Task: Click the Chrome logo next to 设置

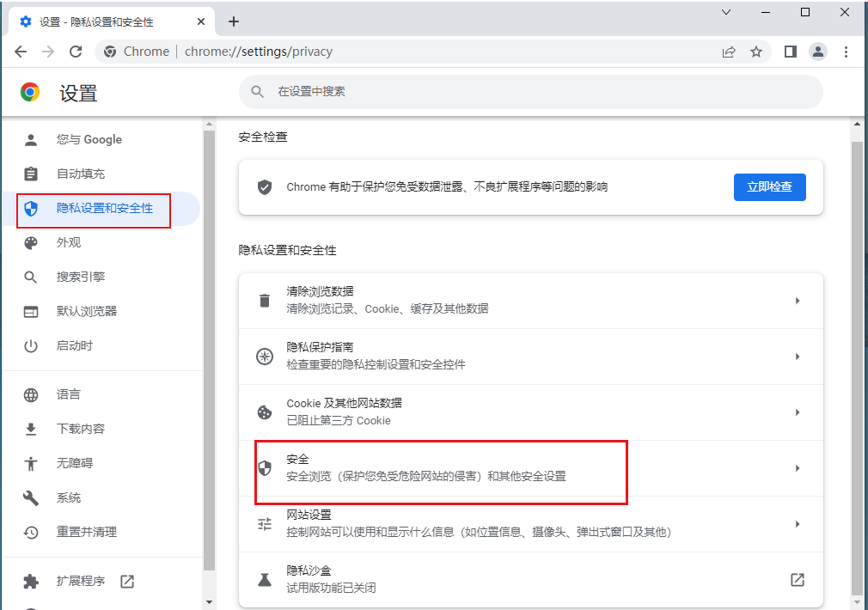Action: [30, 92]
